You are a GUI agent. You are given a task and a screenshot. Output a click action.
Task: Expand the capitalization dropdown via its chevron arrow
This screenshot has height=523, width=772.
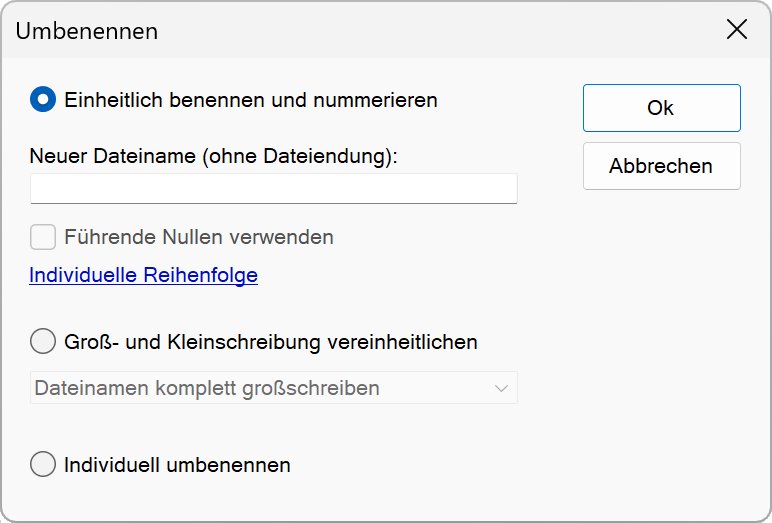502,388
